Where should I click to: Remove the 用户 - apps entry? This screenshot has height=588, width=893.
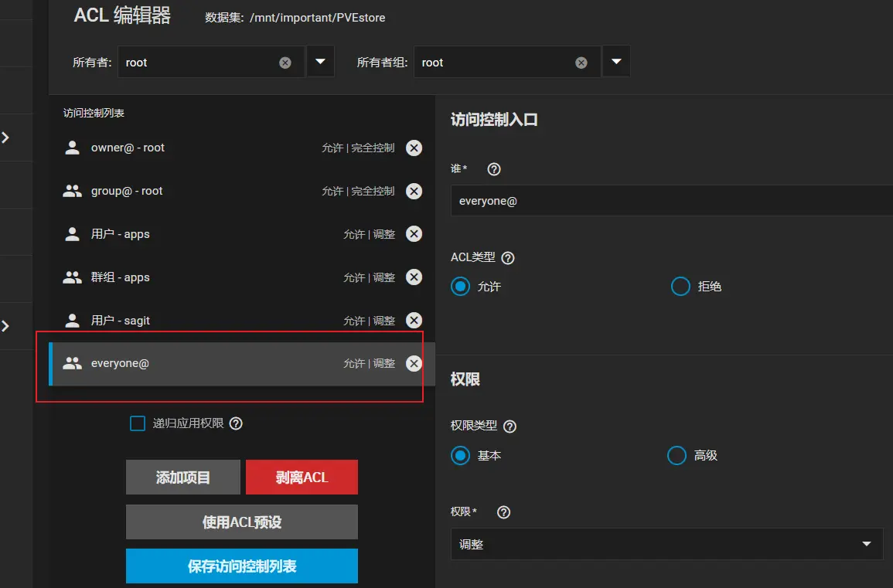[414, 234]
